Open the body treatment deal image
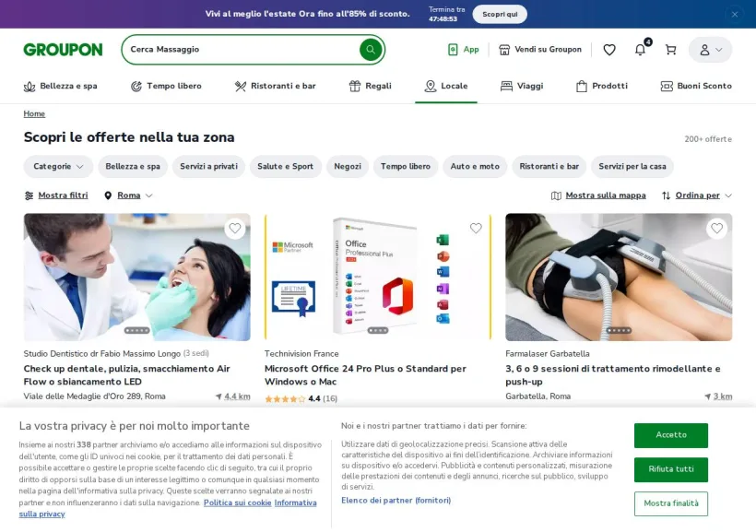756x532 pixels. 619,278
